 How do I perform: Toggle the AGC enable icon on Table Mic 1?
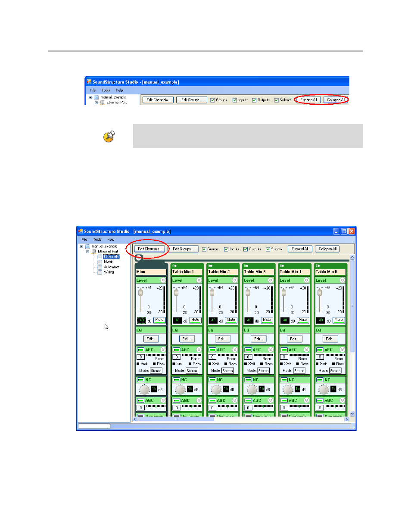point(177,401)
